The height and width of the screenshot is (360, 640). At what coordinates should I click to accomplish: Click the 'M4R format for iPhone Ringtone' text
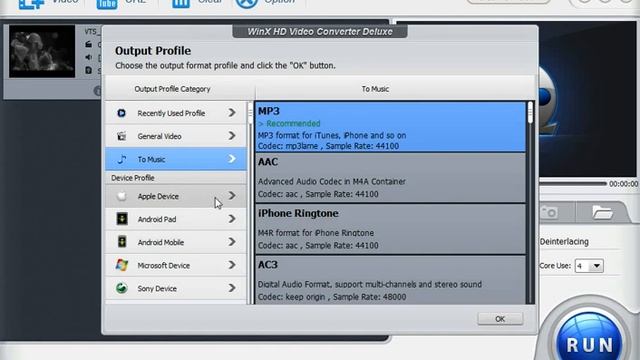tap(316, 233)
